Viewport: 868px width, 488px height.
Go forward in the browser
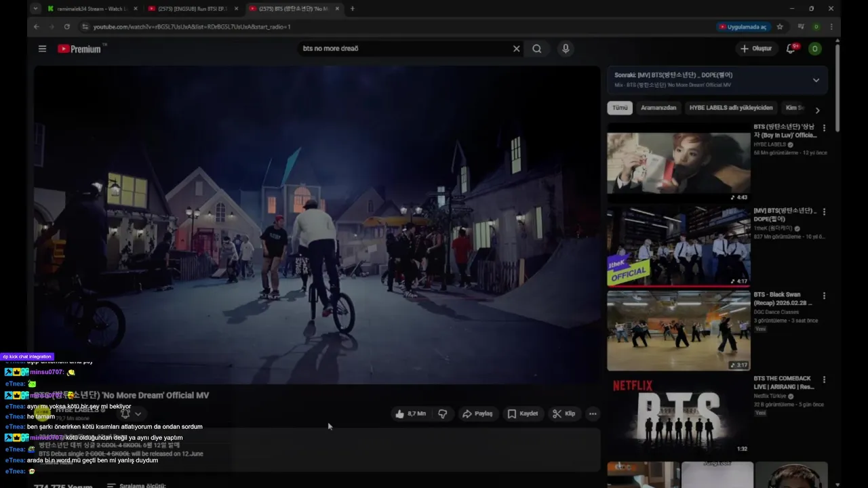tap(52, 26)
